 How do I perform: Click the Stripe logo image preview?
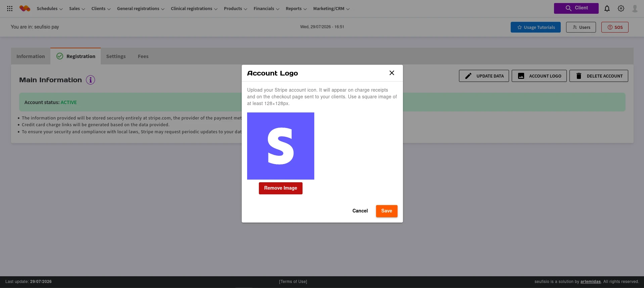281,146
